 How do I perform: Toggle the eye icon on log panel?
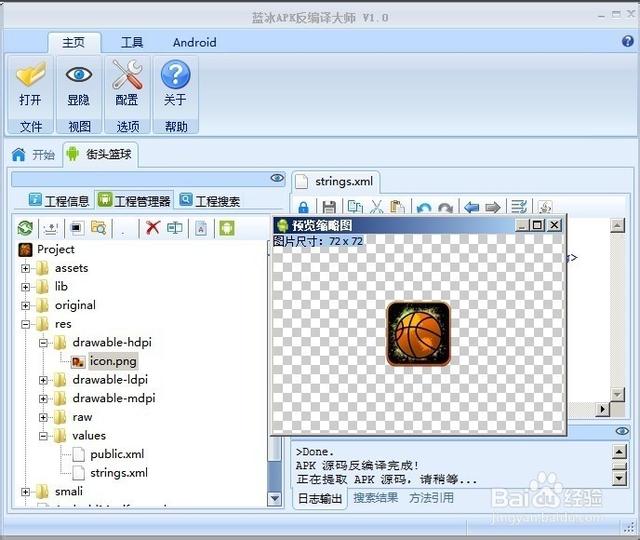point(622,431)
